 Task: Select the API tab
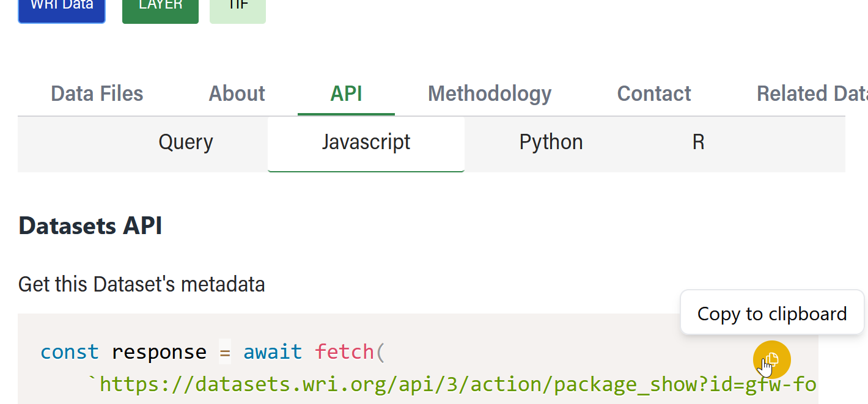(x=346, y=94)
